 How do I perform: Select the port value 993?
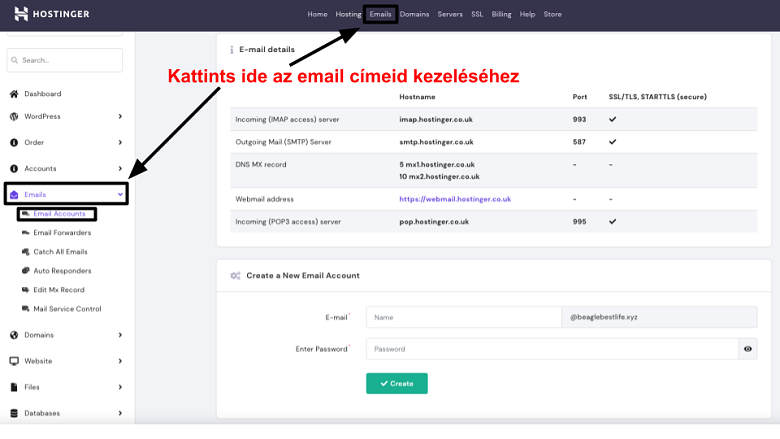click(x=579, y=119)
